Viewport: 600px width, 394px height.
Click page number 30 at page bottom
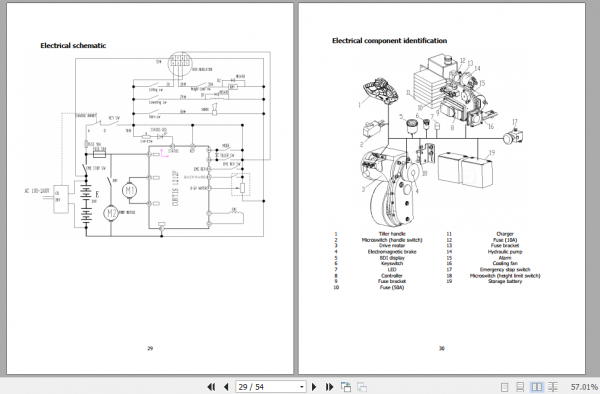click(x=442, y=348)
